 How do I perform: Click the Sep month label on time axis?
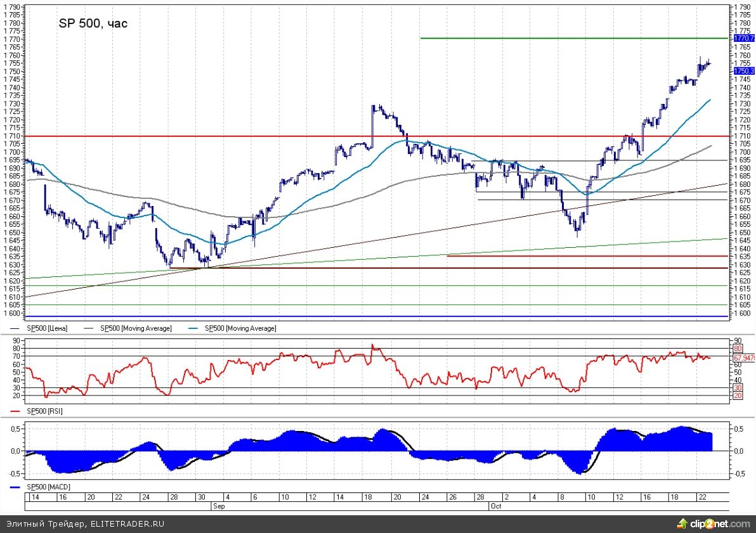click(x=218, y=506)
